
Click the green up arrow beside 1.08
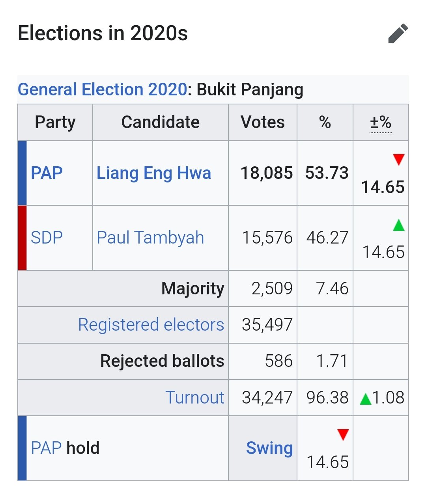tap(366, 399)
